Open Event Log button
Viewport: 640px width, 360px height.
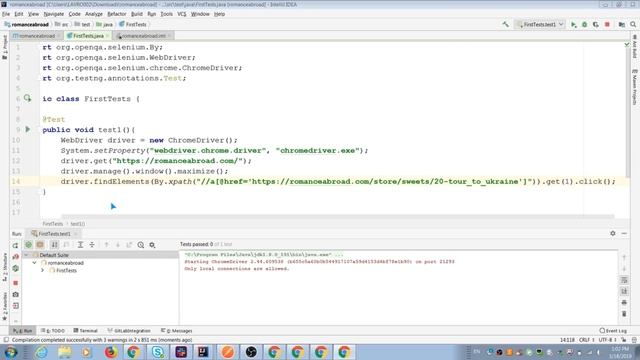pos(613,331)
